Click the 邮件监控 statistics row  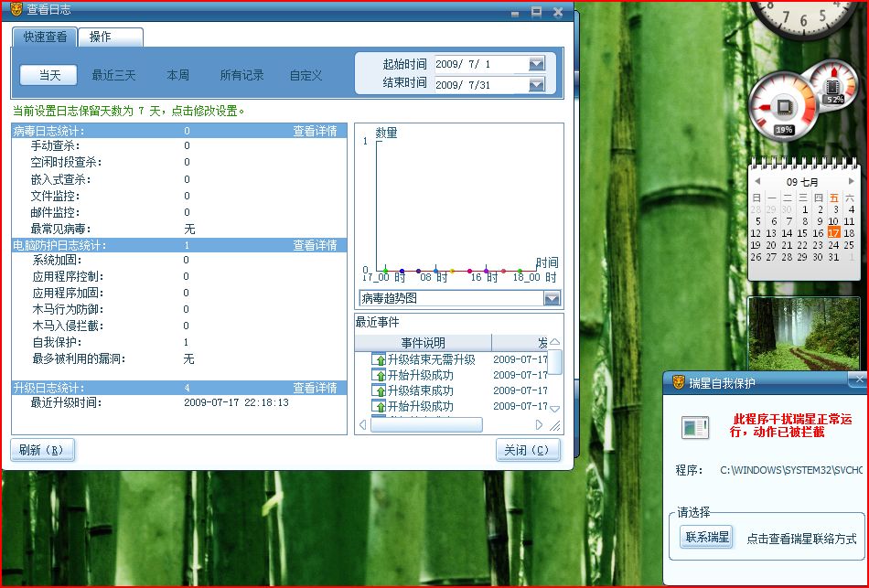coord(179,212)
